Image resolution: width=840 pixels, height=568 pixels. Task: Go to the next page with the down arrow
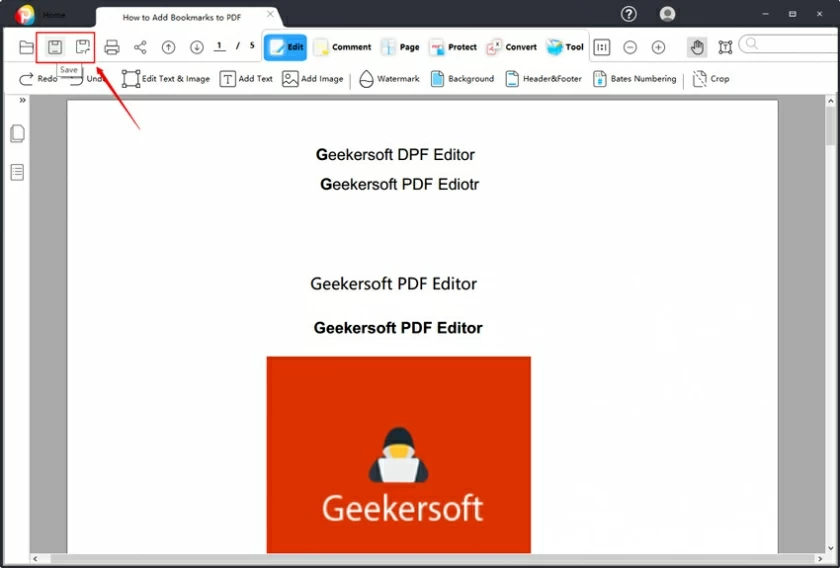click(x=197, y=47)
